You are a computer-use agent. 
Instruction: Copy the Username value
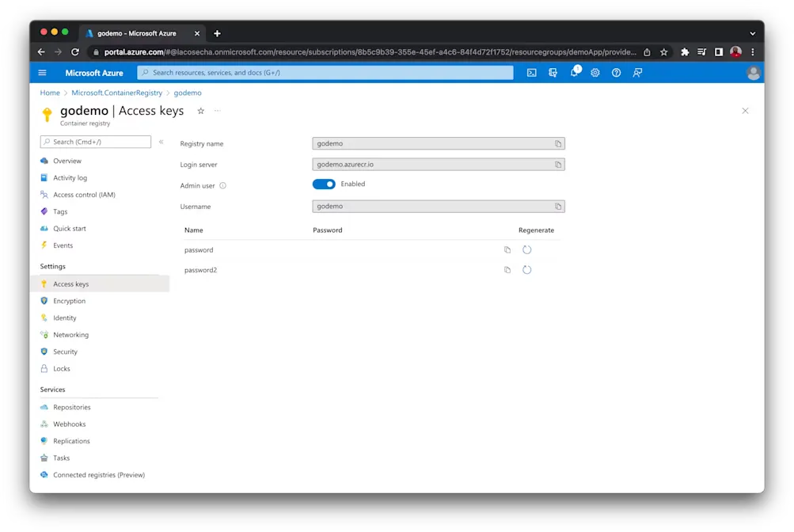point(560,206)
